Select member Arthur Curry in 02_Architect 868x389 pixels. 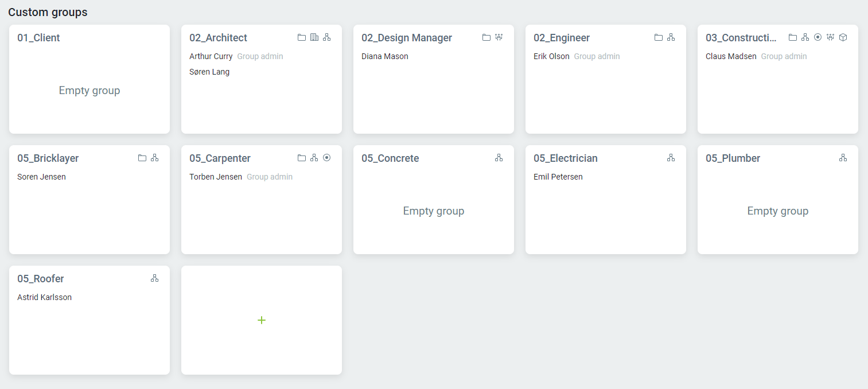point(211,56)
